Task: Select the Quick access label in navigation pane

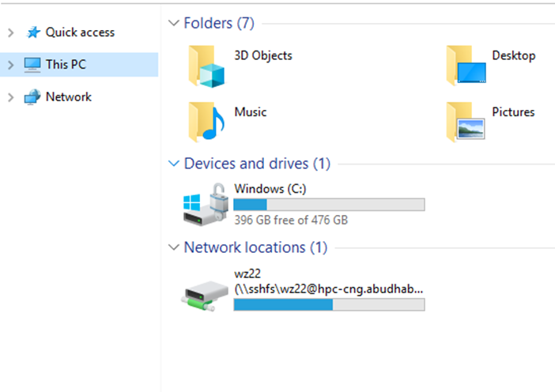Action: 80,32
